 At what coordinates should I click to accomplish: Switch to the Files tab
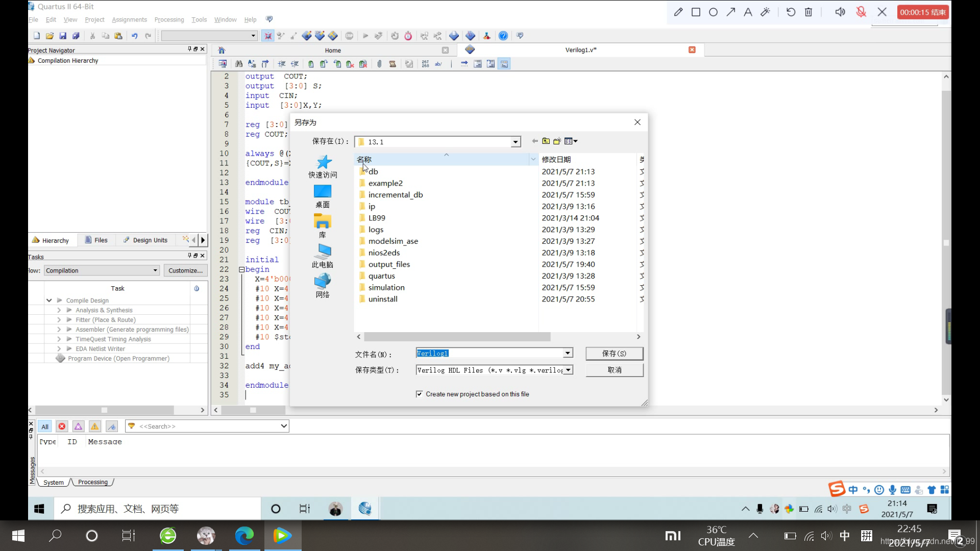tap(96, 240)
